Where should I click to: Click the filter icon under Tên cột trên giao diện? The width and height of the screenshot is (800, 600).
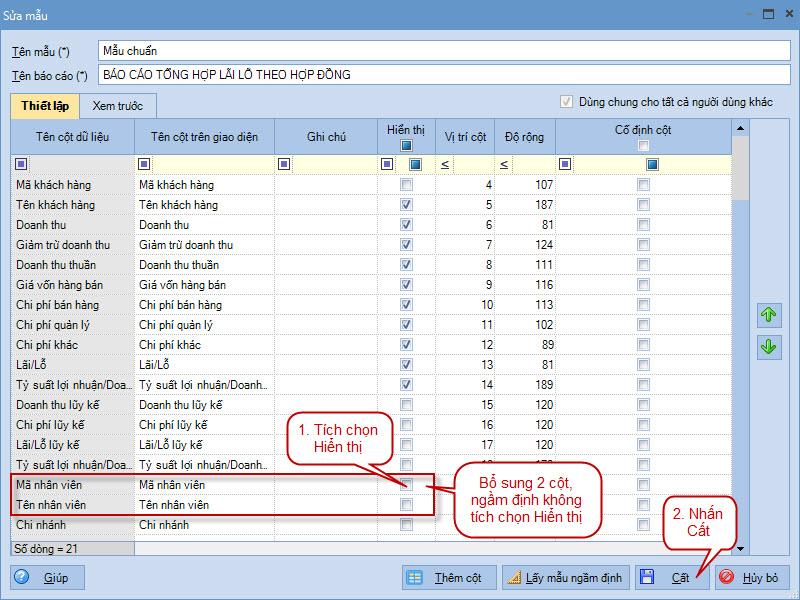[144, 164]
